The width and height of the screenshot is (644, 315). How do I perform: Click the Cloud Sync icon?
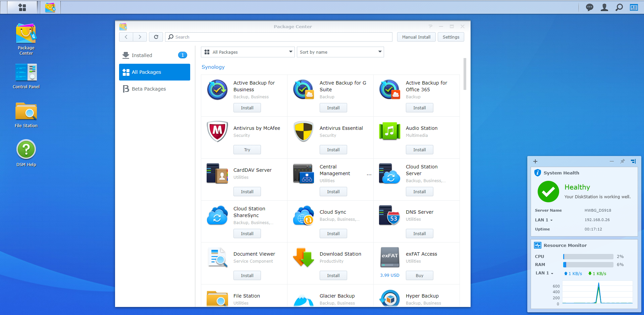(304, 215)
